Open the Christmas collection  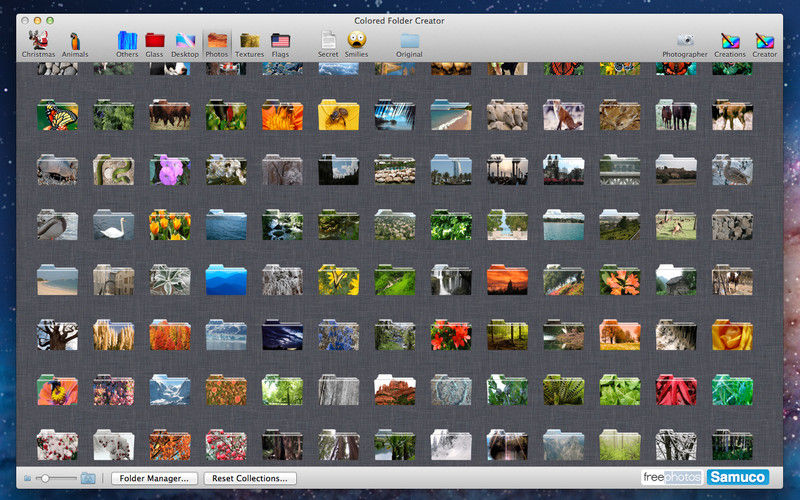(38, 44)
